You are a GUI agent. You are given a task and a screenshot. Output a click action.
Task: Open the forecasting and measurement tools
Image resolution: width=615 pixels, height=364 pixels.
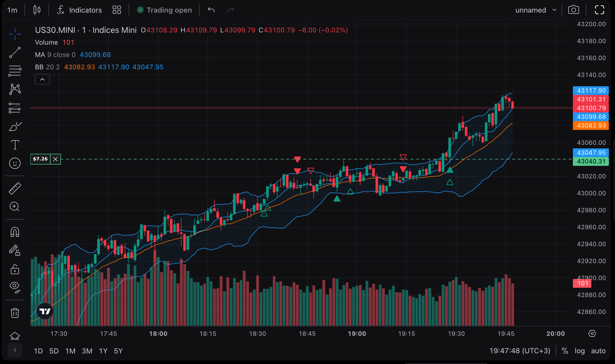[x=15, y=108]
